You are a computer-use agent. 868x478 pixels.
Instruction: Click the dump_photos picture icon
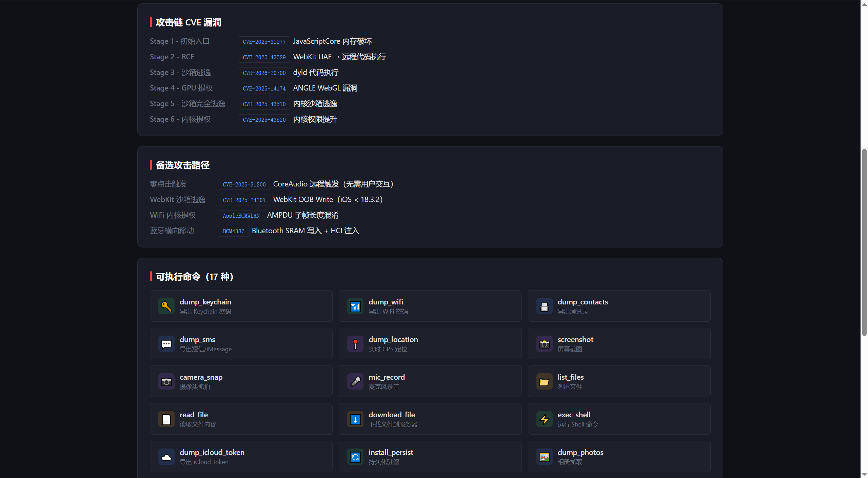(544, 457)
